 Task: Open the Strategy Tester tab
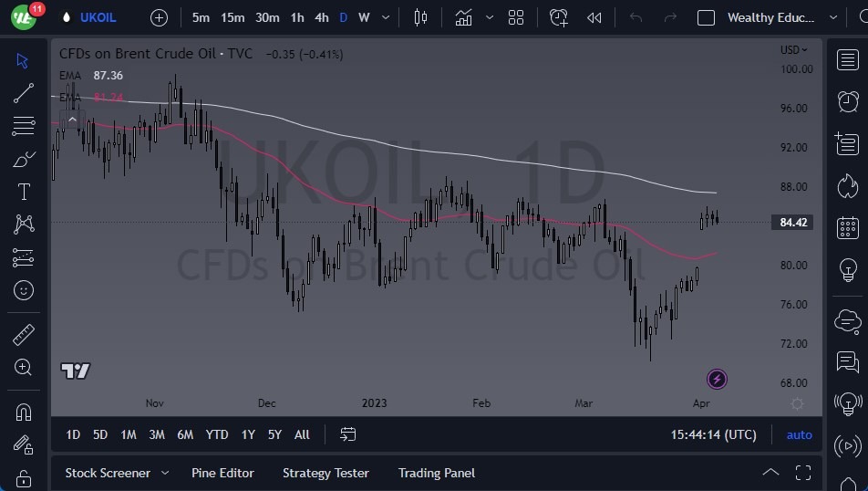(x=325, y=473)
